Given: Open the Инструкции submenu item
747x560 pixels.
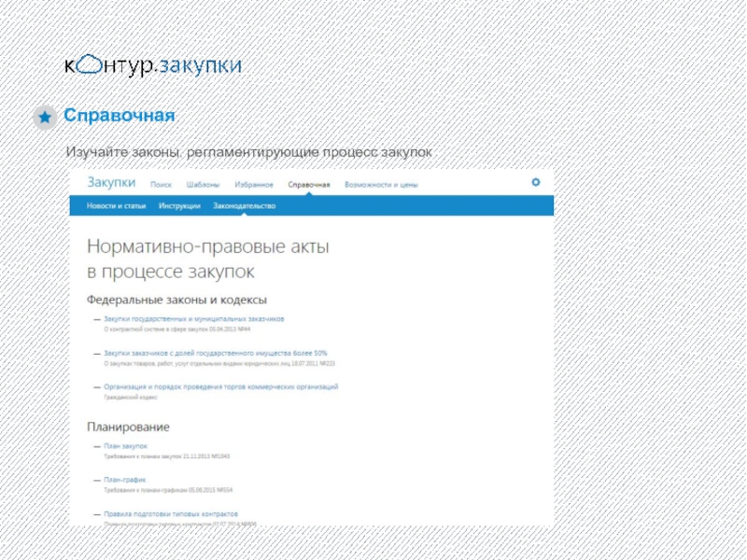Looking at the screenshot, I should (x=179, y=205).
